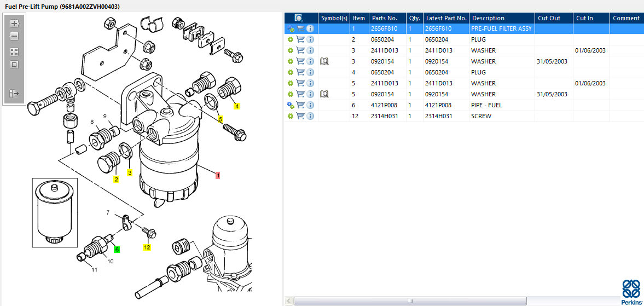The width and height of the screenshot is (644, 306).
Task: Click the list export arrow icon
Action: click(14, 94)
